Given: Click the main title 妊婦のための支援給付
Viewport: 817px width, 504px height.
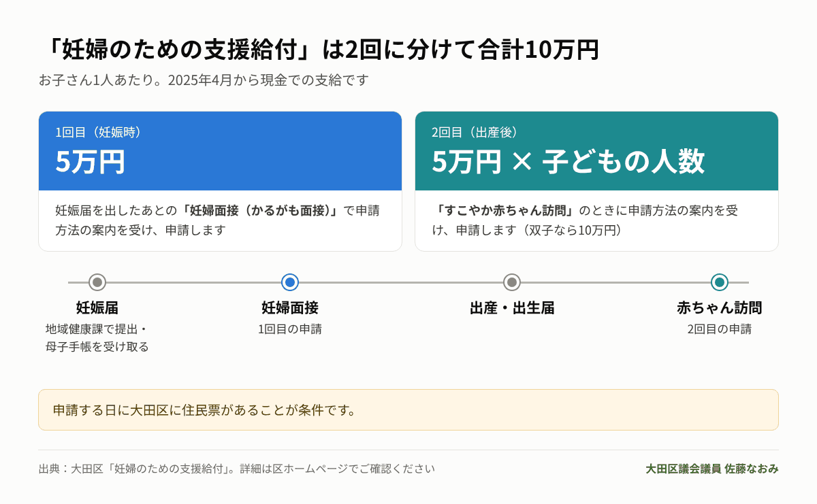Looking at the screenshot, I should click(x=319, y=50).
